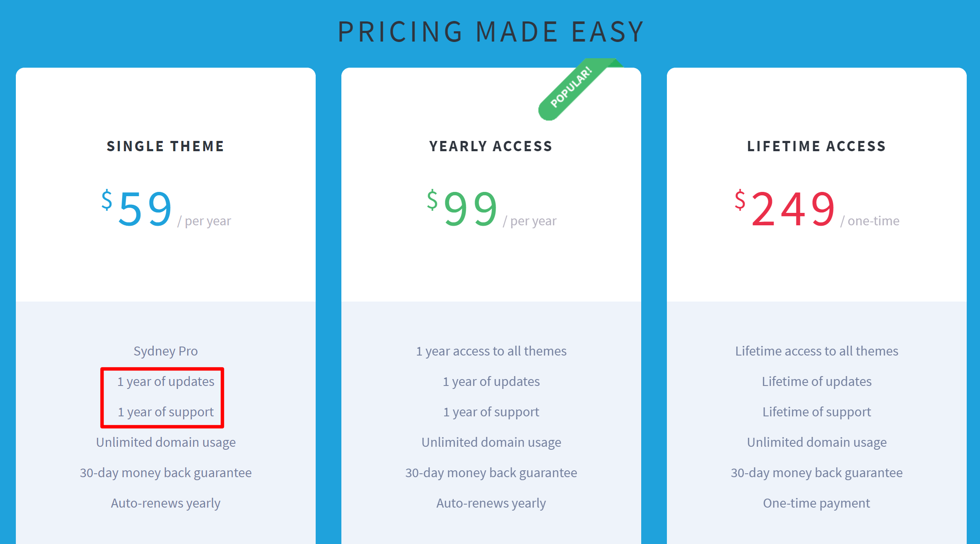Screen dimensions: 980x544
Task: Click 'Unlimited domain usage' under Single Theme
Action: pyautogui.click(x=166, y=442)
